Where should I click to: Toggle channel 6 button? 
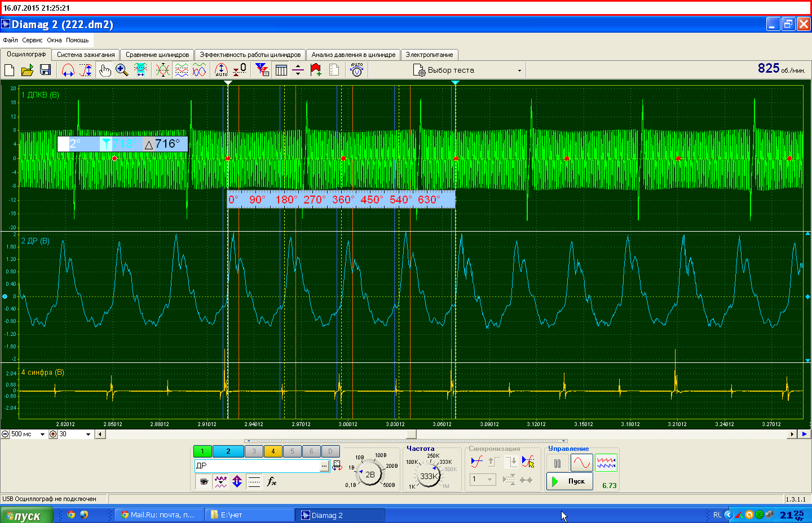coord(311,451)
